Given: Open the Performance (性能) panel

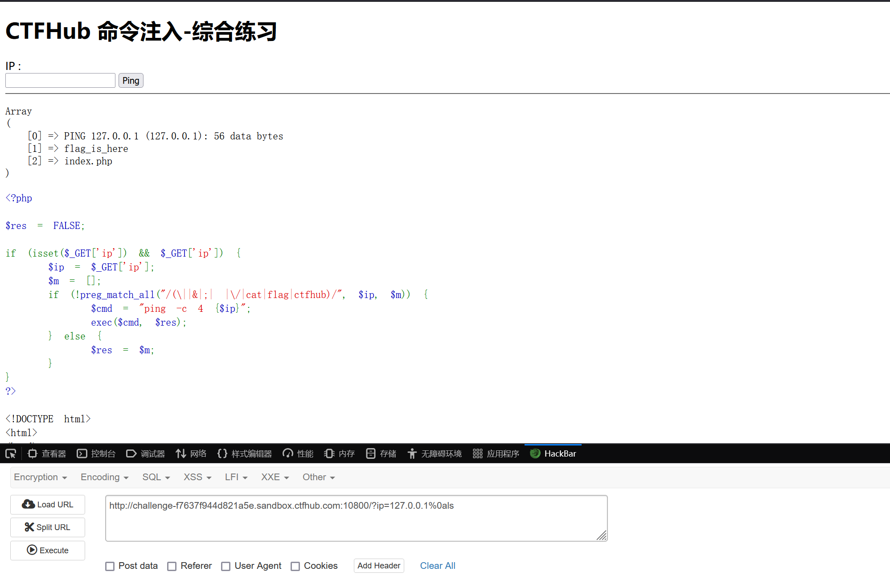Looking at the screenshot, I should pyautogui.click(x=298, y=453).
